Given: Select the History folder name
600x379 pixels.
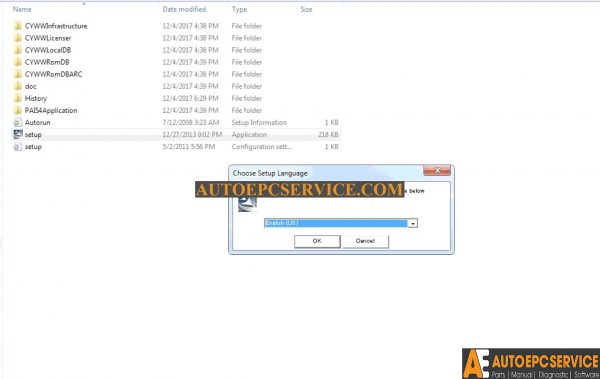Looking at the screenshot, I should (x=36, y=98).
